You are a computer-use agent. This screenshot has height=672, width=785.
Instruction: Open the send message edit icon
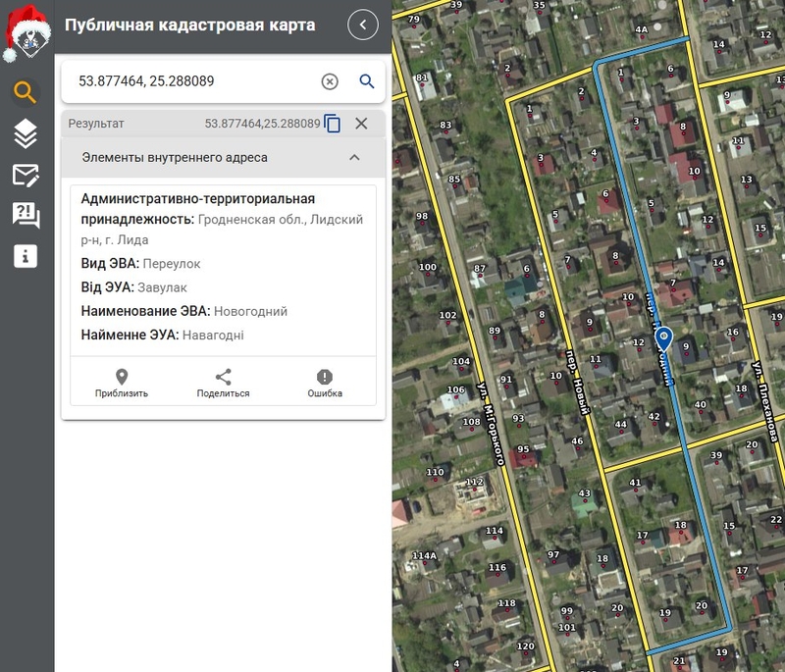click(x=26, y=175)
